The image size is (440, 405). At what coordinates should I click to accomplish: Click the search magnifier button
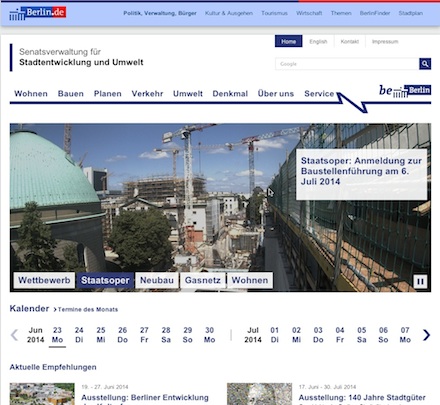pos(425,64)
